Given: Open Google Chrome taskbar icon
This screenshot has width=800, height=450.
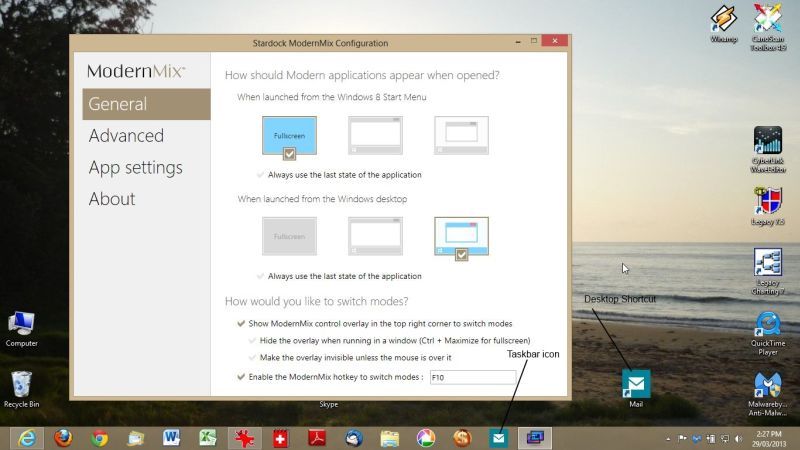Looking at the screenshot, I should [99, 438].
